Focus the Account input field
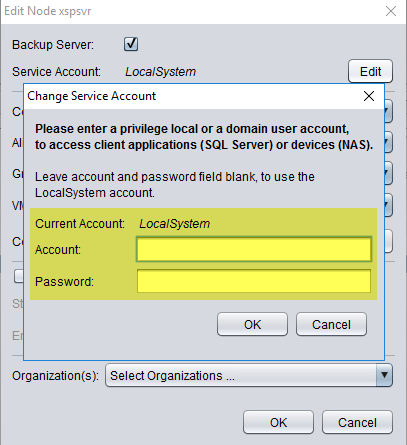This screenshot has height=445, width=407. point(254,249)
